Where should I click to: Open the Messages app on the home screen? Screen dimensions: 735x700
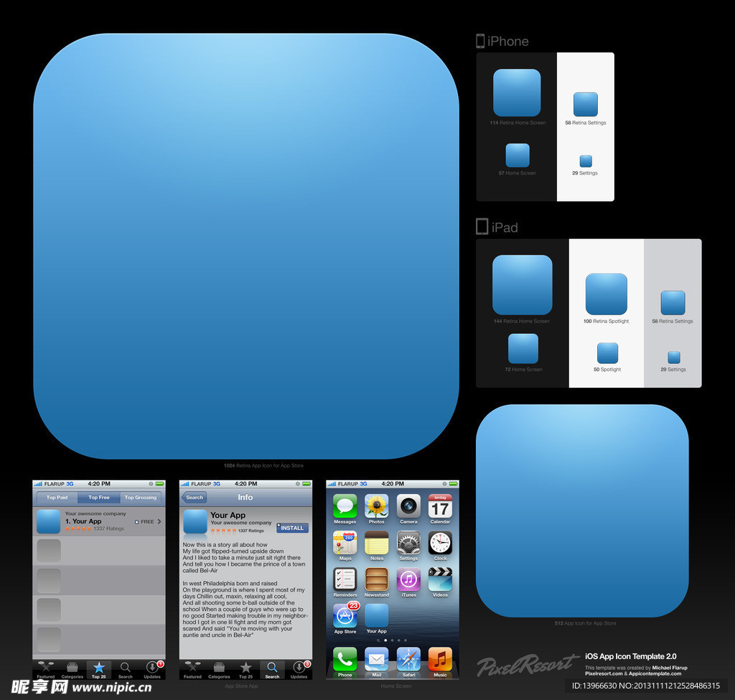pos(345,506)
